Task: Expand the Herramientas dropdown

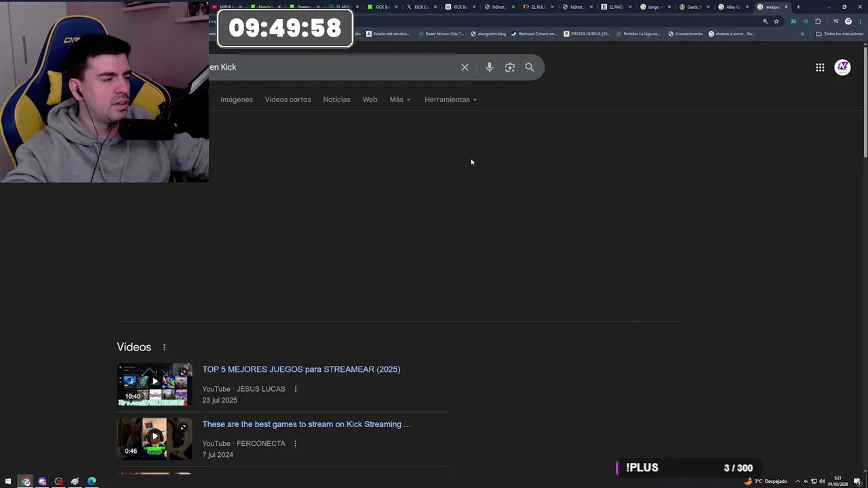Action: point(451,100)
